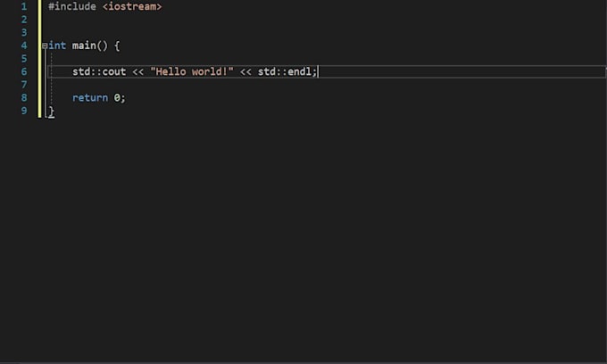This screenshot has width=607, height=364.
Task: Click the main function name
Action: pyautogui.click(x=85, y=45)
